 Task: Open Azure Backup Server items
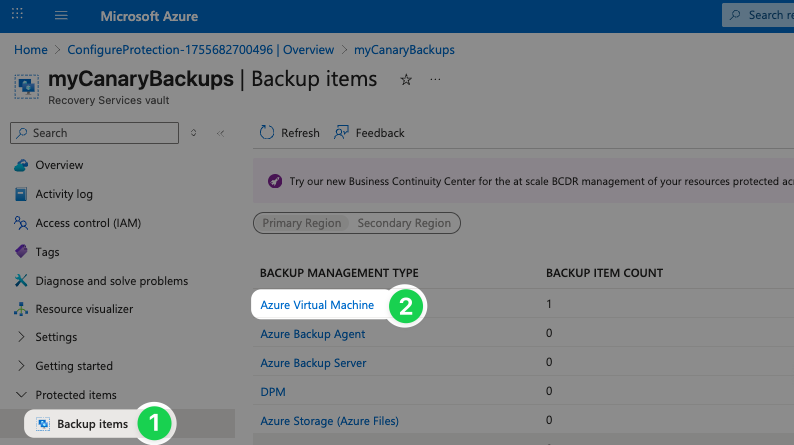pyautogui.click(x=313, y=363)
